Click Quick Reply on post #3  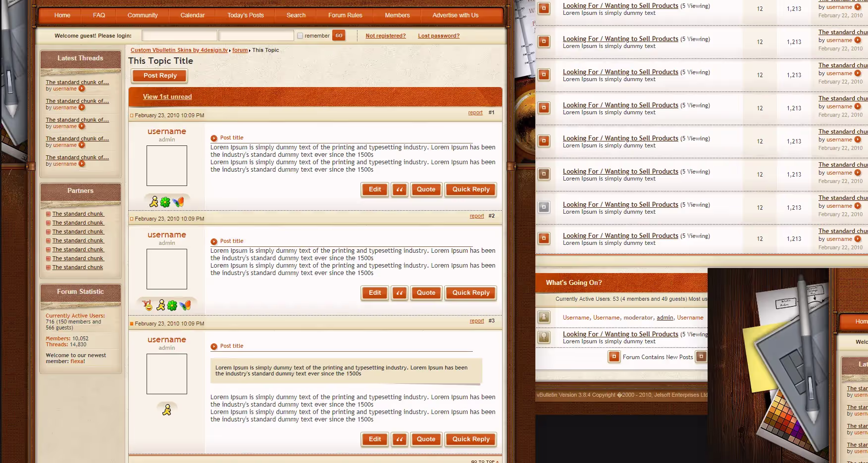tap(471, 439)
